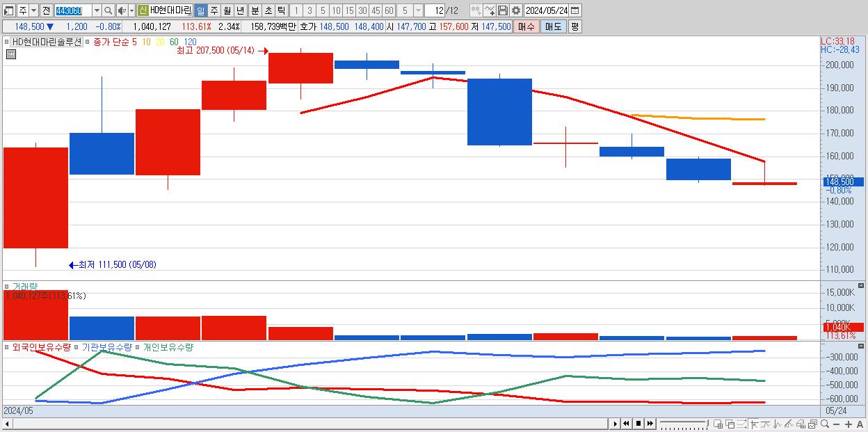
Task: Select the 45 interval preset button
Action: point(376,10)
